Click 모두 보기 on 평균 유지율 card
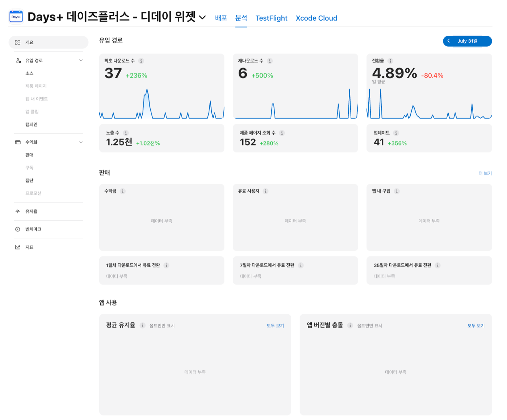This screenshot has width=507, height=420. click(x=275, y=326)
